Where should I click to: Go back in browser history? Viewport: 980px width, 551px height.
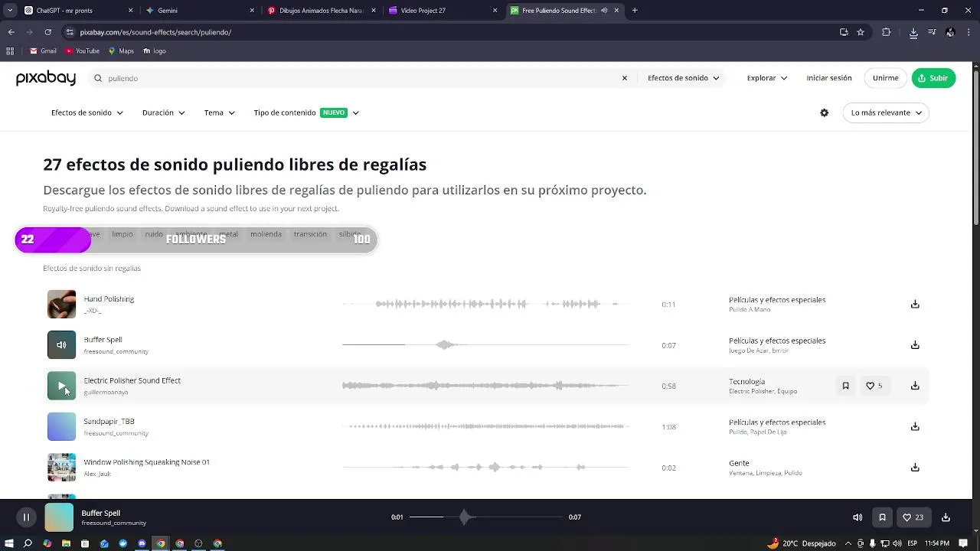(x=11, y=32)
